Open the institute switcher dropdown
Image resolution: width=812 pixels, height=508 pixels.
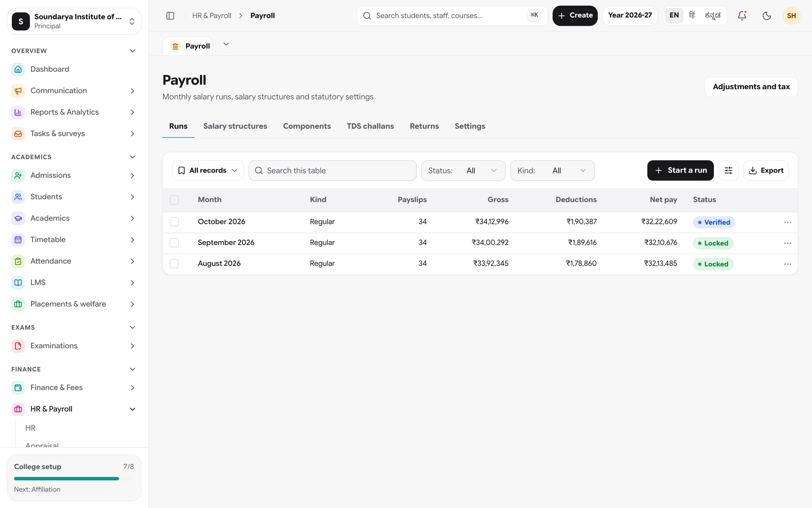(74, 21)
